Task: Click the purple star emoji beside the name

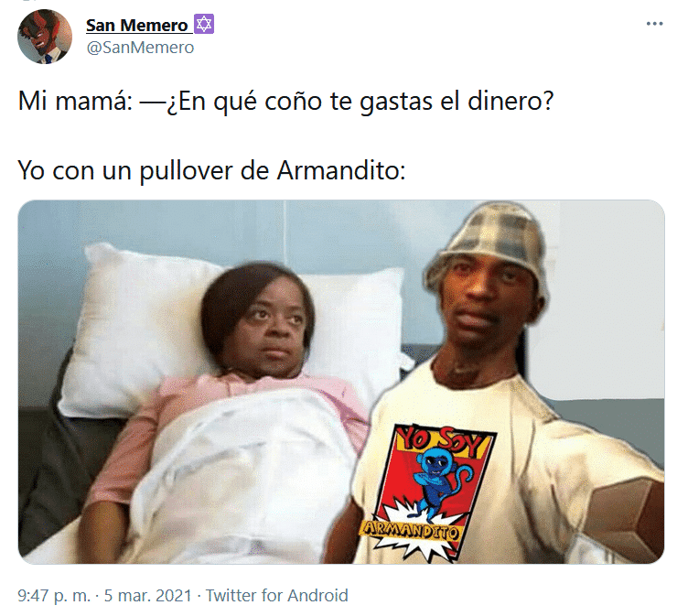Action: [204, 24]
